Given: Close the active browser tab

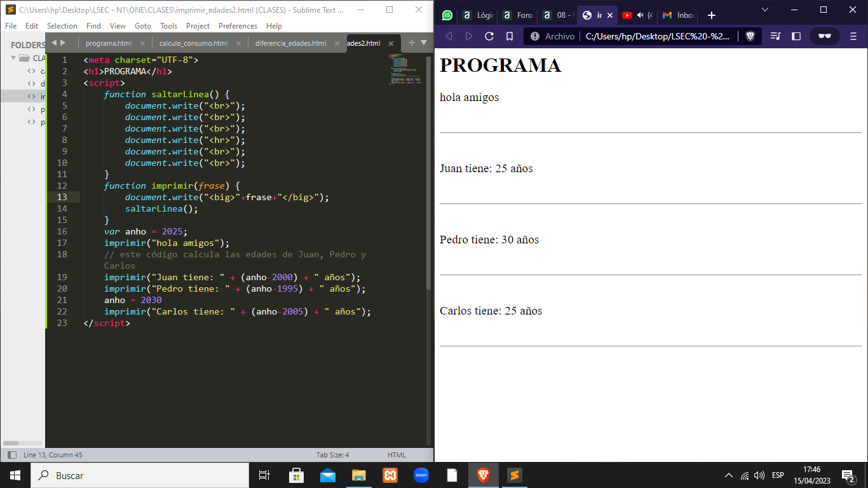Looking at the screenshot, I should coord(610,15).
